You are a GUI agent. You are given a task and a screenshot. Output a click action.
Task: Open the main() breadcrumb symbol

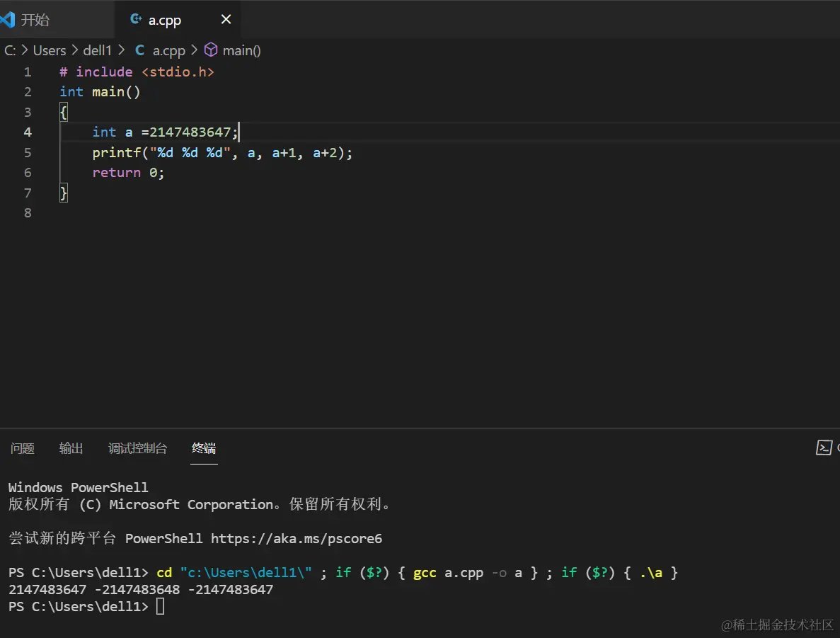(x=241, y=50)
